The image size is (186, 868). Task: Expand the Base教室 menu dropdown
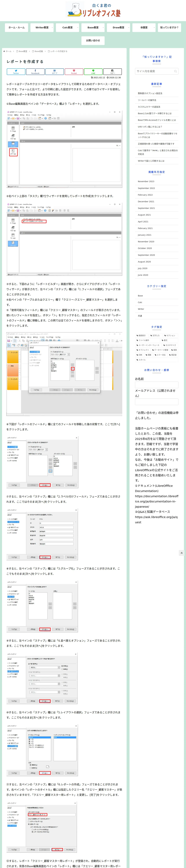tap(93, 28)
